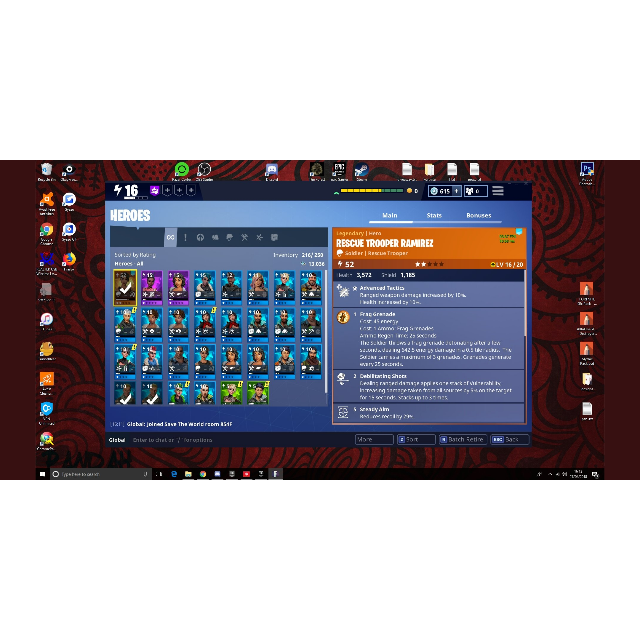640x640 pixels.
Task: Open the friends counter showing 0
Action: 476,191
